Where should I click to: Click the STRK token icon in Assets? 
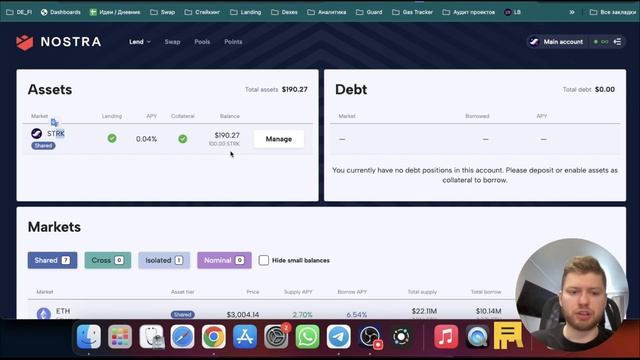tap(37, 133)
